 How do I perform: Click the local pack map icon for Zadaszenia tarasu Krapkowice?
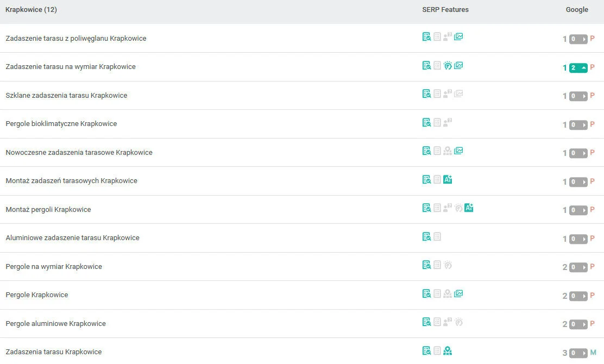click(x=448, y=350)
